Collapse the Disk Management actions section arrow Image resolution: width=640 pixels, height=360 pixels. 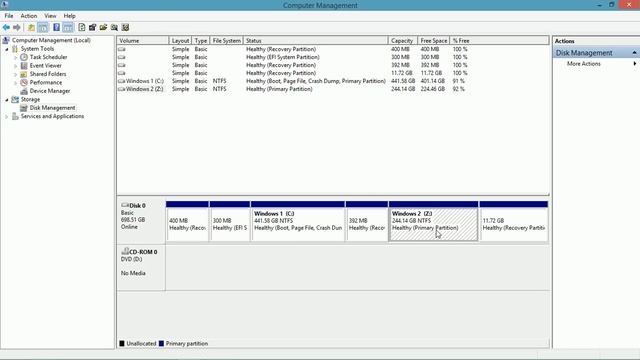(x=634, y=53)
